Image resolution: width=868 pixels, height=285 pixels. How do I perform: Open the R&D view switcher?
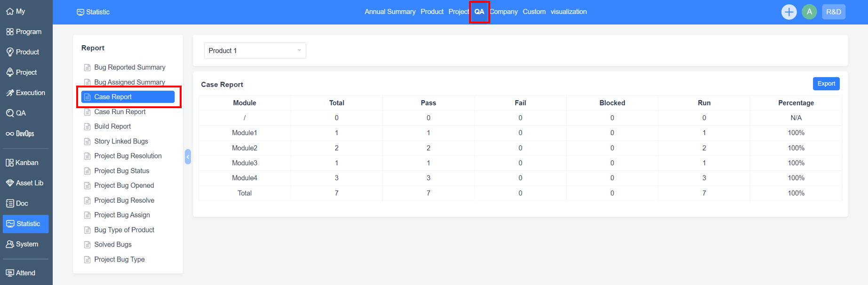[833, 12]
